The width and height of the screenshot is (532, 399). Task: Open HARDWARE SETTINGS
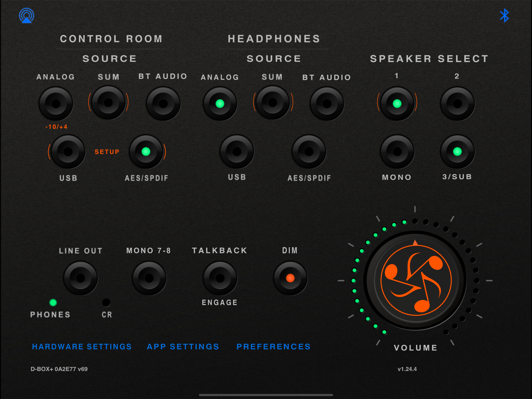tap(82, 347)
